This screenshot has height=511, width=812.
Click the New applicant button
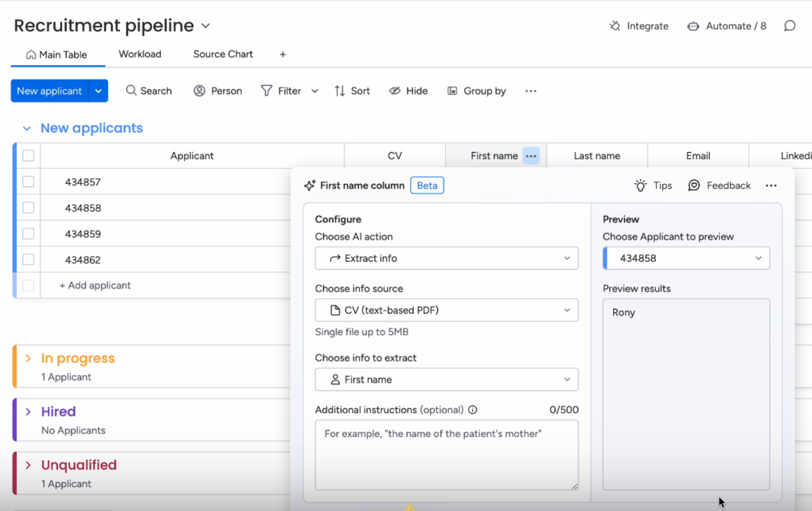[49, 91]
